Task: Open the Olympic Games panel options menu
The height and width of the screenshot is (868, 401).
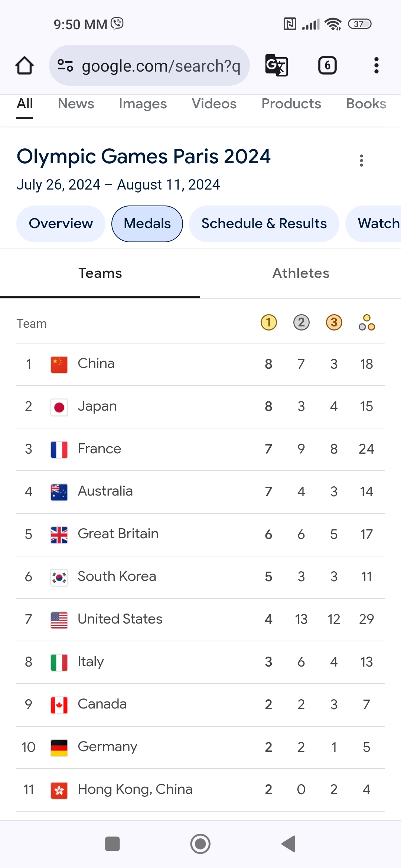Action: tap(361, 161)
